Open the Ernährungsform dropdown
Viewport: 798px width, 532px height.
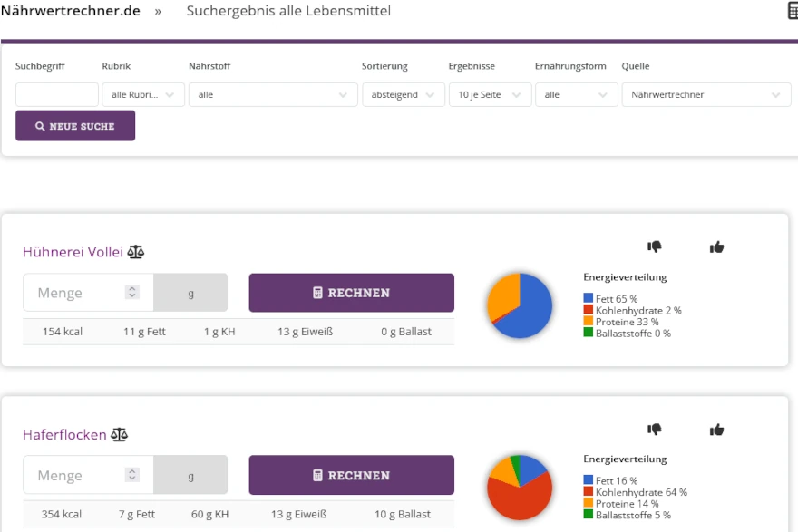576,94
